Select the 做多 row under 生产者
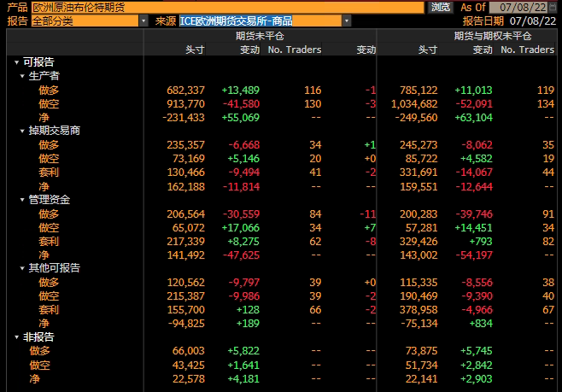The width and height of the screenshot is (562, 392). 49,90
